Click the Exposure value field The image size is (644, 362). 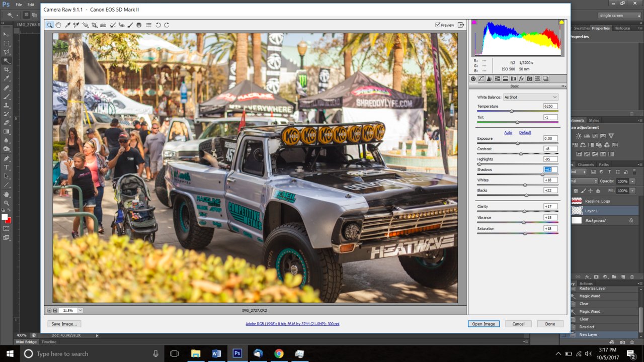550,138
